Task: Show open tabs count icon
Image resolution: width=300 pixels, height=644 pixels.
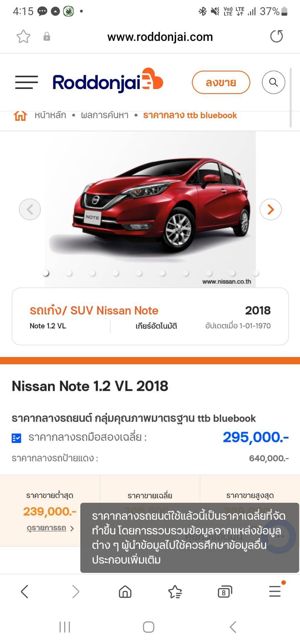Action: 225,592
